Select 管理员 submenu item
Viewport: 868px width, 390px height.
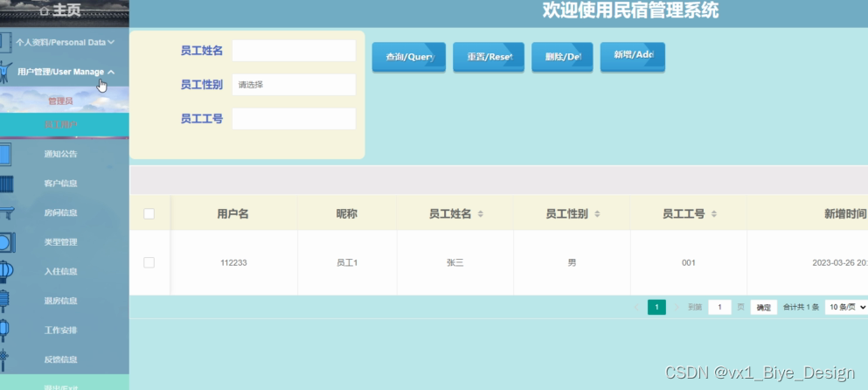pos(60,101)
